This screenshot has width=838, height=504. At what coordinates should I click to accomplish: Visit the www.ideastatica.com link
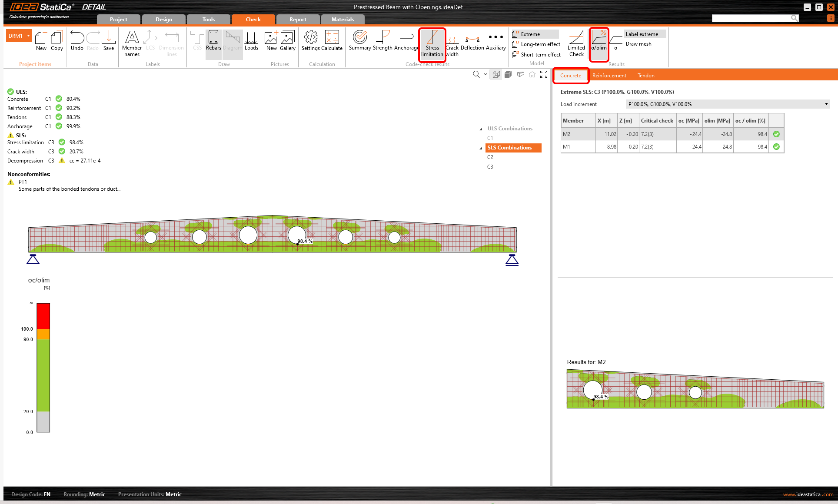pos(808,494)
